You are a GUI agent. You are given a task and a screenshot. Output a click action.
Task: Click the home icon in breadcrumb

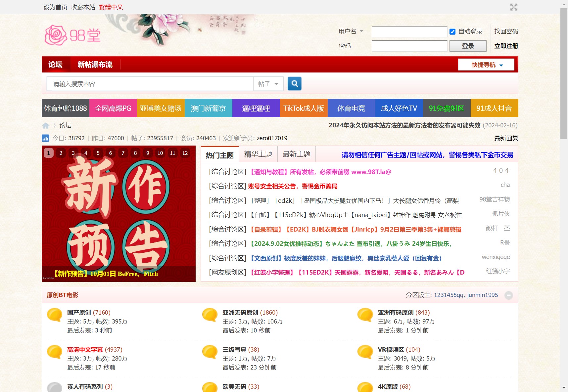tap(46, 126)
